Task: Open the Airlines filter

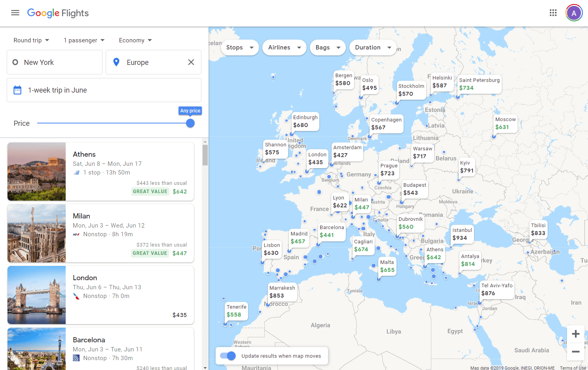Action: tap(284, 47)
